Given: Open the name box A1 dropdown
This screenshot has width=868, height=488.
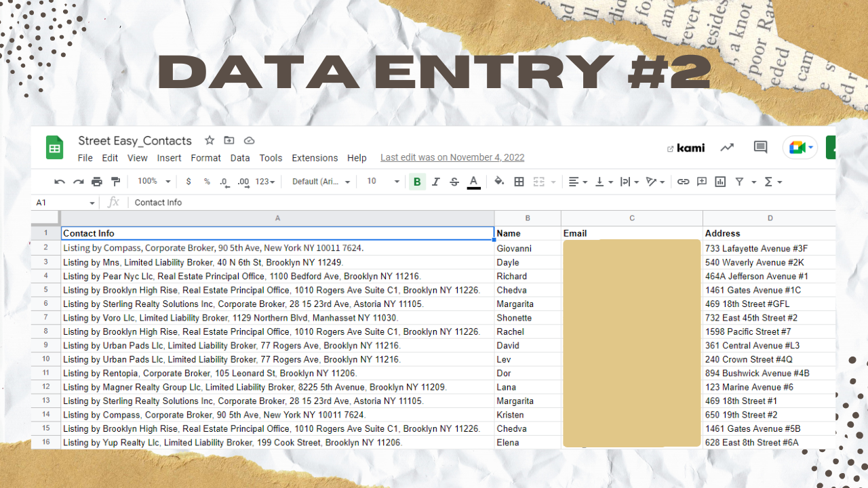Looking at the screenshot, I should pos(92,203).
